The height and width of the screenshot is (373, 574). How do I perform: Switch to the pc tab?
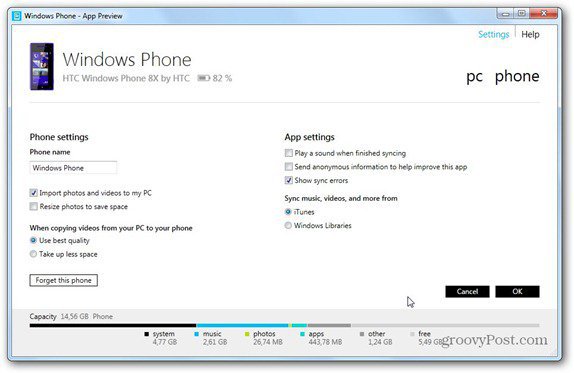tap(474, 77)
